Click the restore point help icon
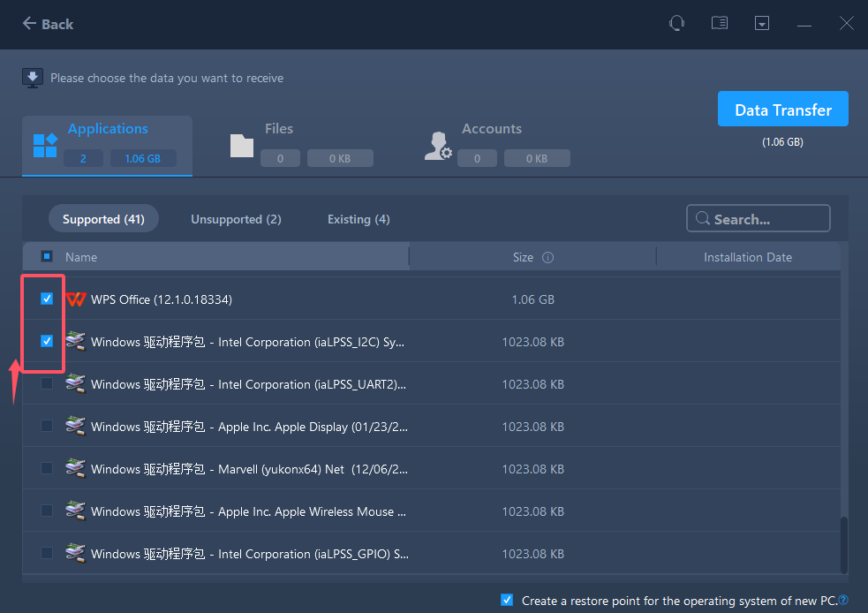The height and width of the screenshot is (613, 868). [843, 601]
